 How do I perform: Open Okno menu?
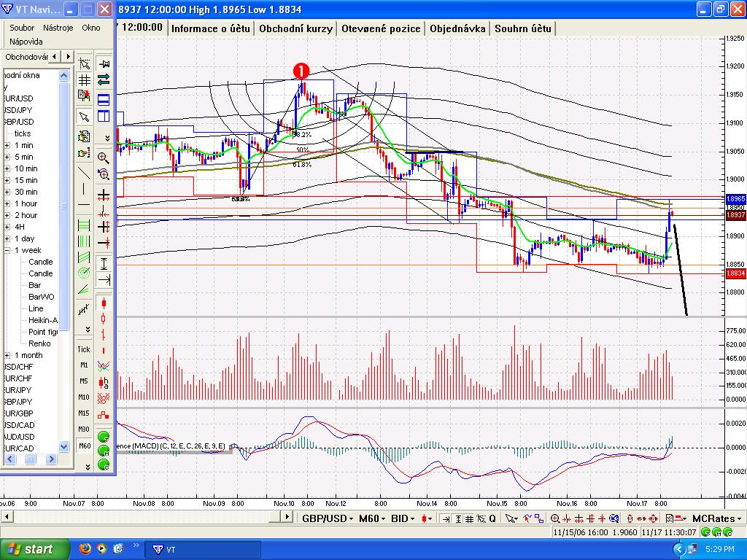click(91, 28)
